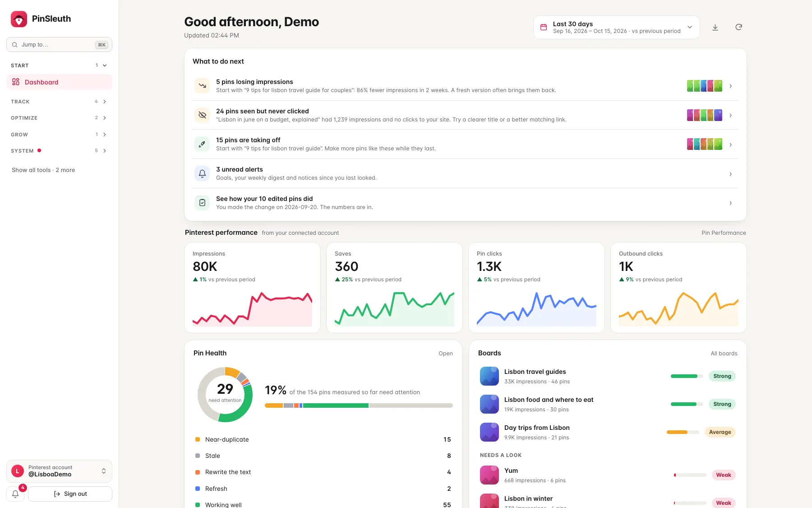Screen dimensions: 812x508
Task: Click the Lisbon food and where to eat board icon
Action: (x=489, y=404)
